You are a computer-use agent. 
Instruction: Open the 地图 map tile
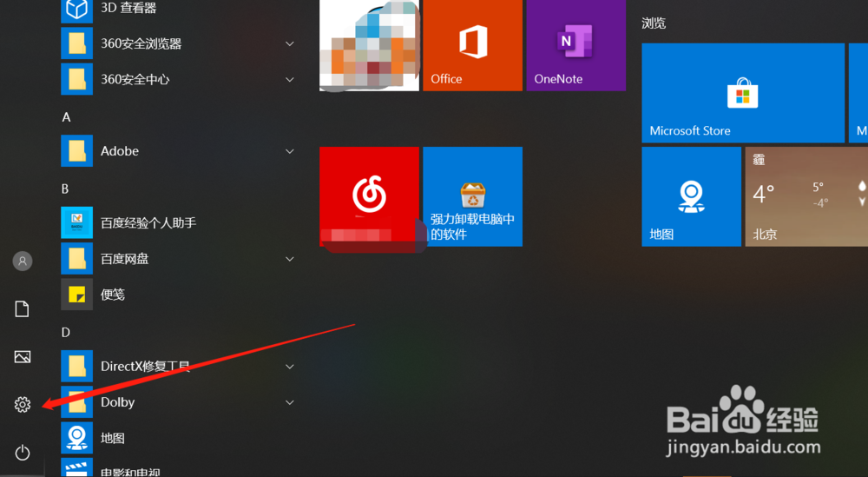coord(692,196)
